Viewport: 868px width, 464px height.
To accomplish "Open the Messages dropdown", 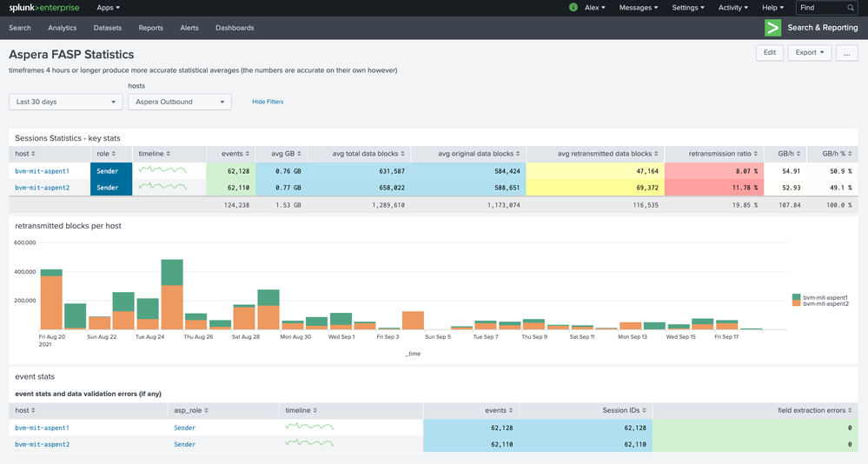I will (x=639, y=8).
